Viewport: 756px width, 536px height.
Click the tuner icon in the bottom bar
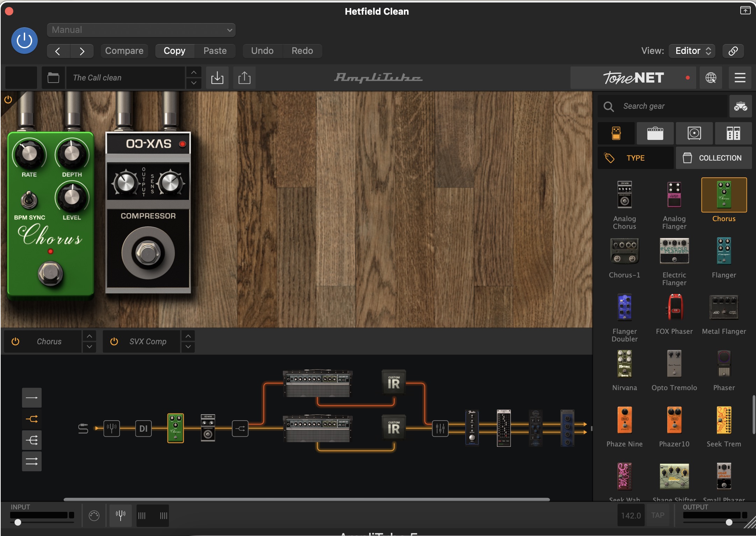(x=120, y=515)
